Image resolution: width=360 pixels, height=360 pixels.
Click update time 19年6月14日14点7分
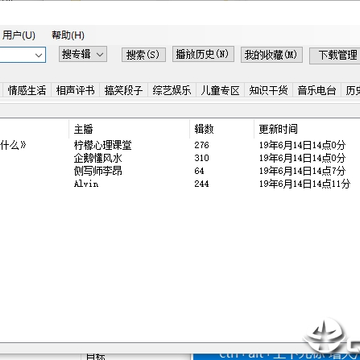303,171
